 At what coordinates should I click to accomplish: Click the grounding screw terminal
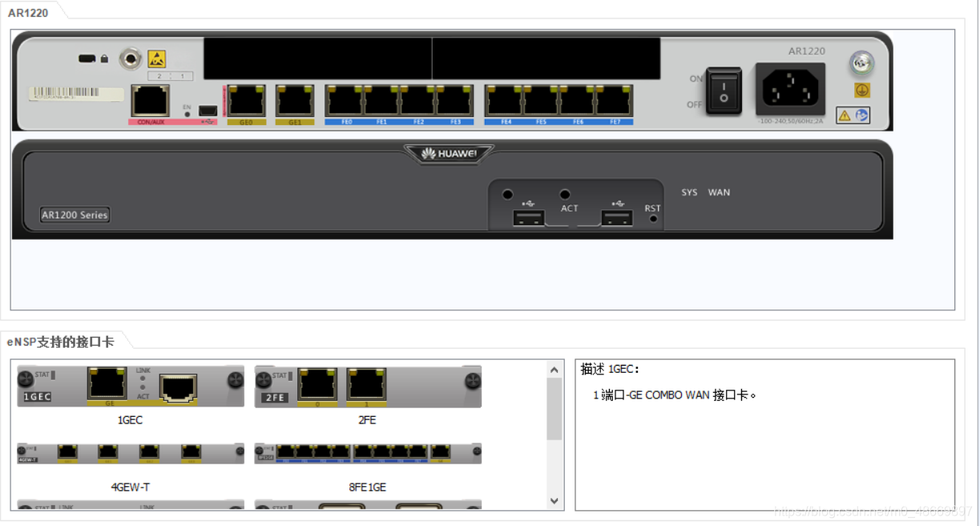click(862, 63)
